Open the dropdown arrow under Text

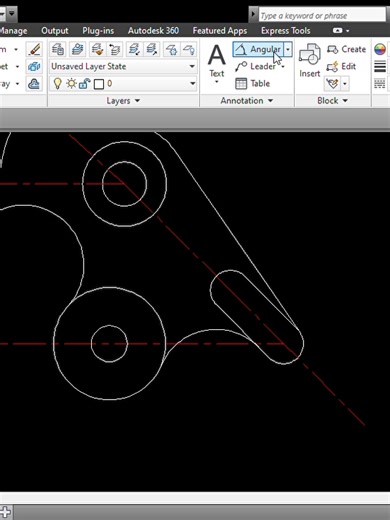pyautogui.click(x=217, y=82)
